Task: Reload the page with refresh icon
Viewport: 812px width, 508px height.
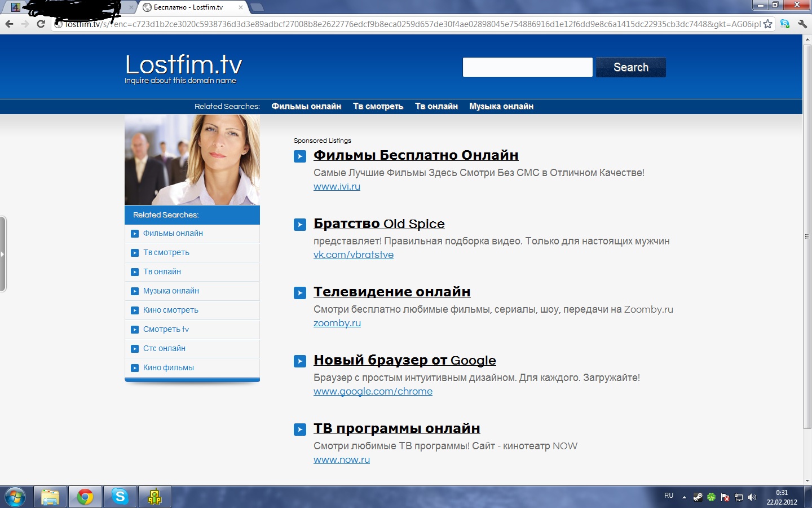Action: 41,24
